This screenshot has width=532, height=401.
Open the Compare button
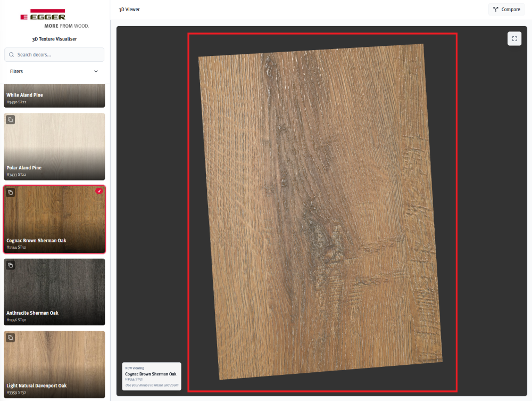click(506, 10)
